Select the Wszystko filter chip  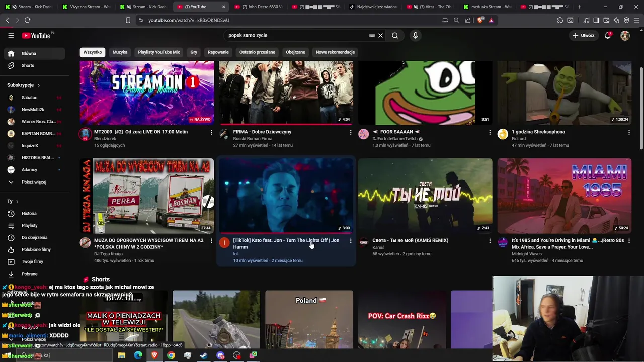pyautogui.click(x=93, y=52)
